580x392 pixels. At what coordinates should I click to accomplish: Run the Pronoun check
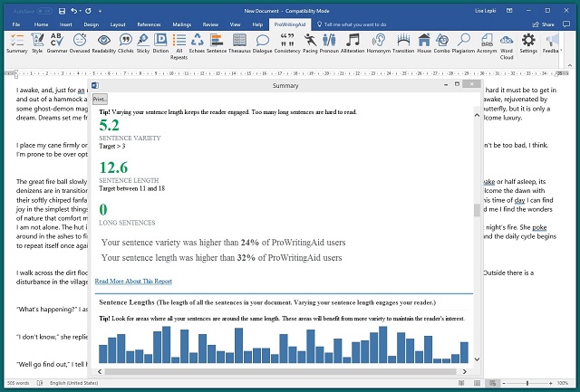pyautogui.click(x=329, y=43)
